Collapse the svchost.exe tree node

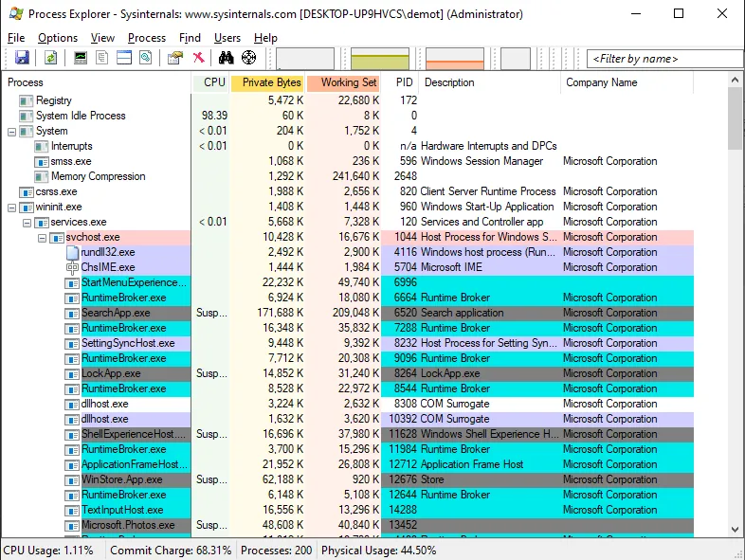[x=43, y=238]
